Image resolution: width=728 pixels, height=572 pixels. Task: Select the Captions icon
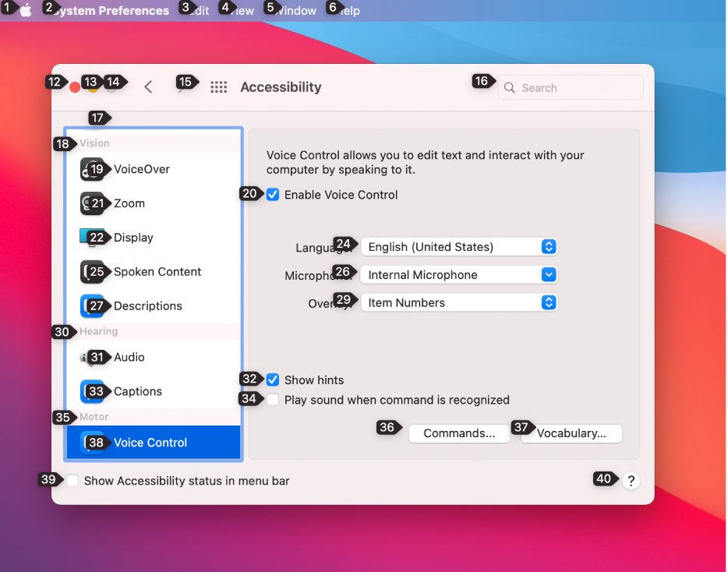(x=91, y=391)
